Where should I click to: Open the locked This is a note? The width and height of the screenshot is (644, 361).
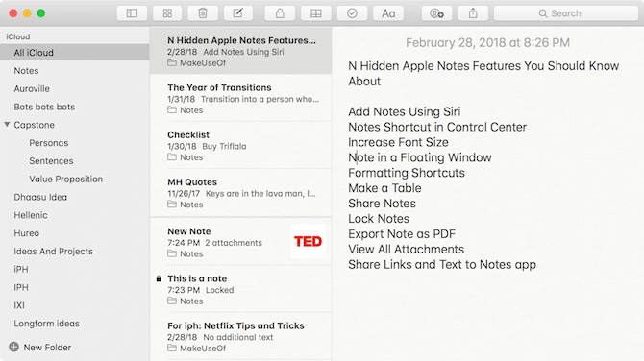tap(240, 289)
